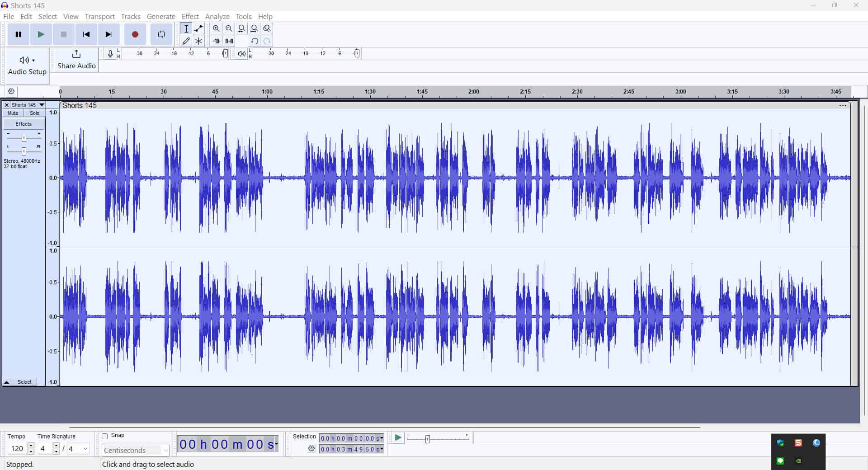Open the Shorts 145 track dropdown menu
The width and height of the screenshot is (868, 470).
[42, 105]
